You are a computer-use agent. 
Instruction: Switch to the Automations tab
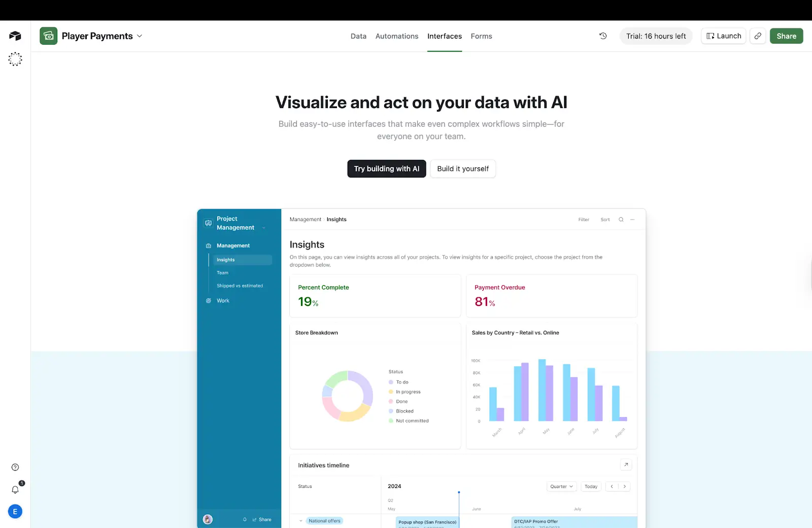pyautogui.click(x=397, y=36)
